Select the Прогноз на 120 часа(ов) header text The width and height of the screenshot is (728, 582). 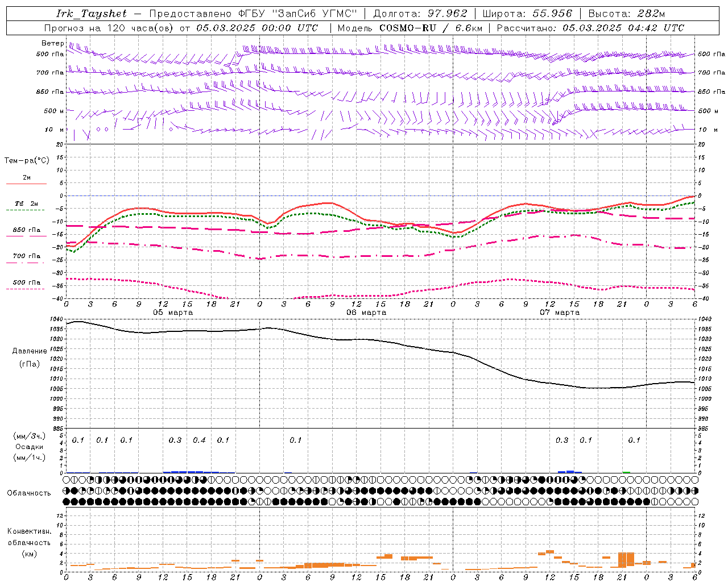coord(110,28)
